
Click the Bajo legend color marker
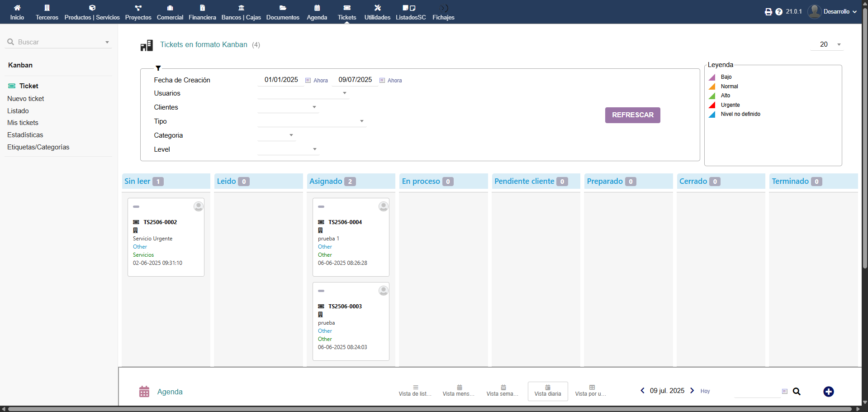pyautogui.click(x=712, y=77)
